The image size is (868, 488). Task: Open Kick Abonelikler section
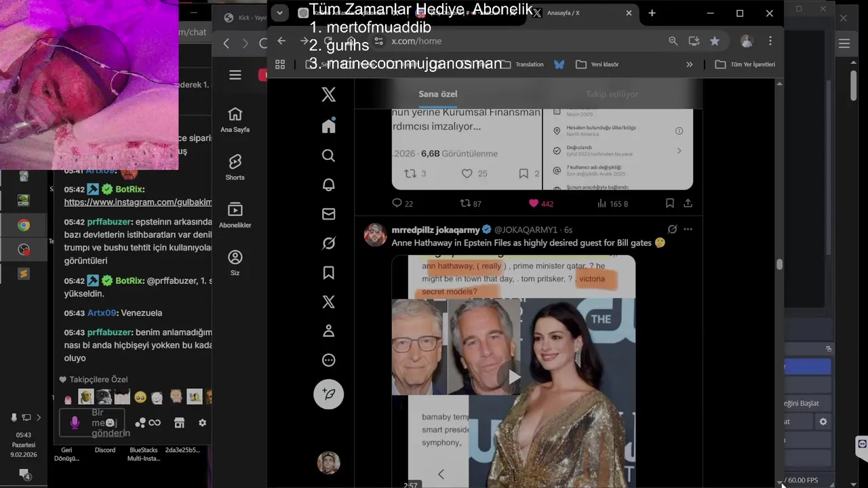click(x=235, y=215)
